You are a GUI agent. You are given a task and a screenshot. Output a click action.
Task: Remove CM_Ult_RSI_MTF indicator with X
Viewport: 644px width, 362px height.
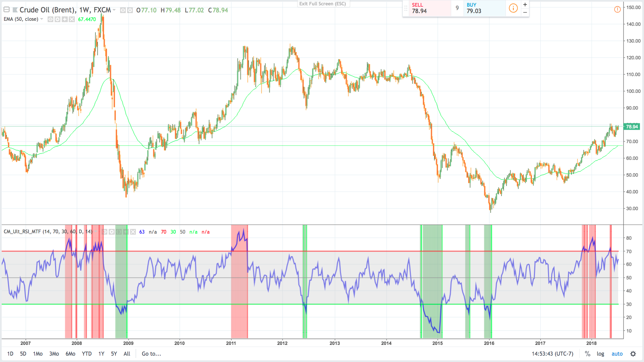pyautogui.click(x=133, y=232)
